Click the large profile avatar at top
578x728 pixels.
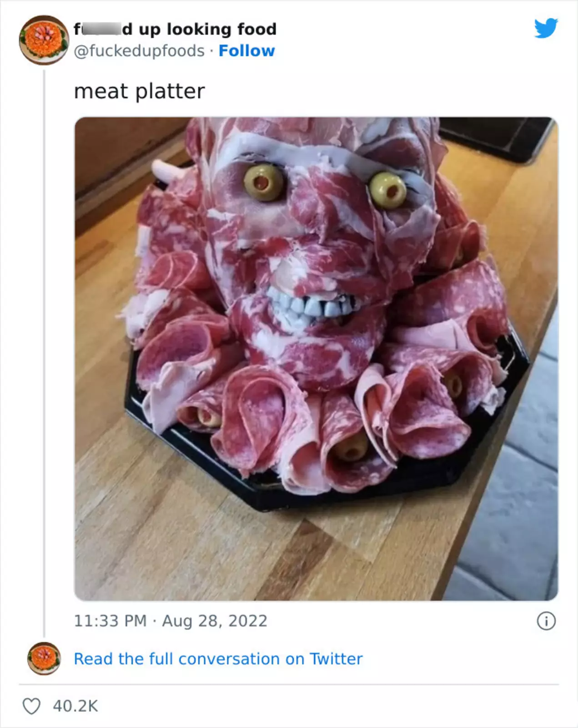pos(44,40)
